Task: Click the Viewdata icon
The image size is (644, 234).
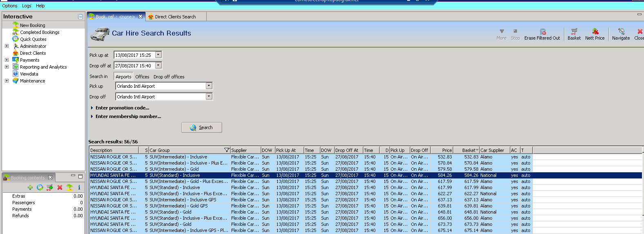Action: click(16, 74)
